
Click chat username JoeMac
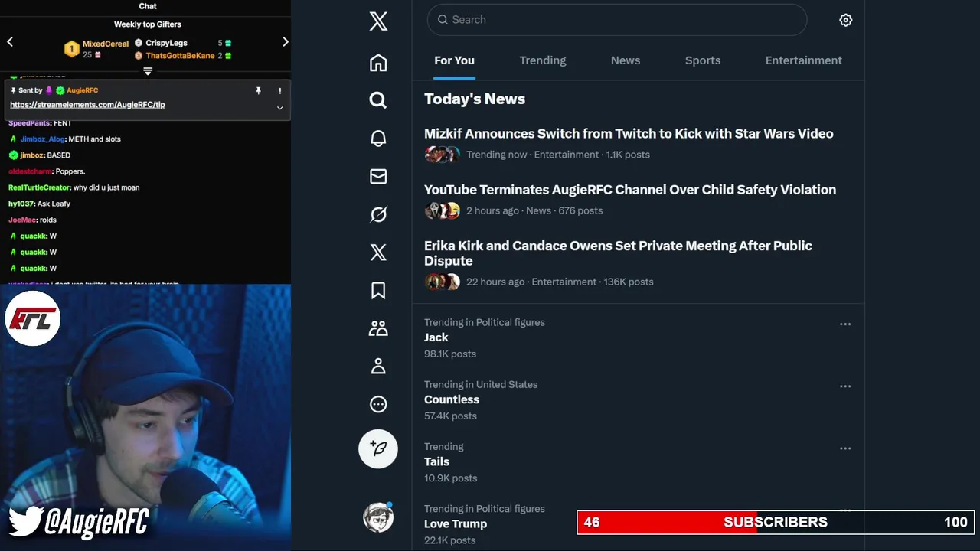point(21,220)
